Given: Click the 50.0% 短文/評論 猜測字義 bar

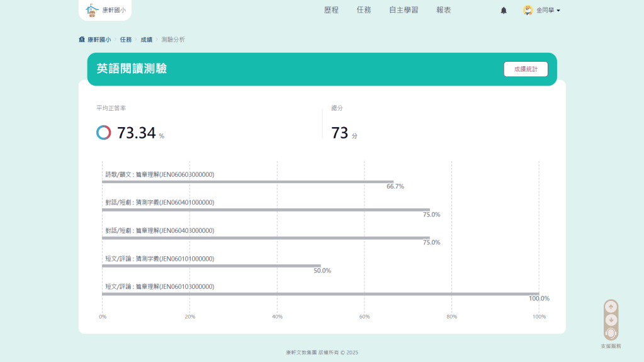Looking at the screenshot, I should click(212, 266).
